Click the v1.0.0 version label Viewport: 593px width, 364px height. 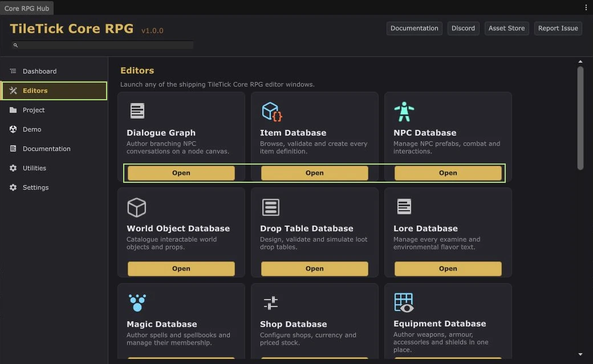click(x=152, y=31)
